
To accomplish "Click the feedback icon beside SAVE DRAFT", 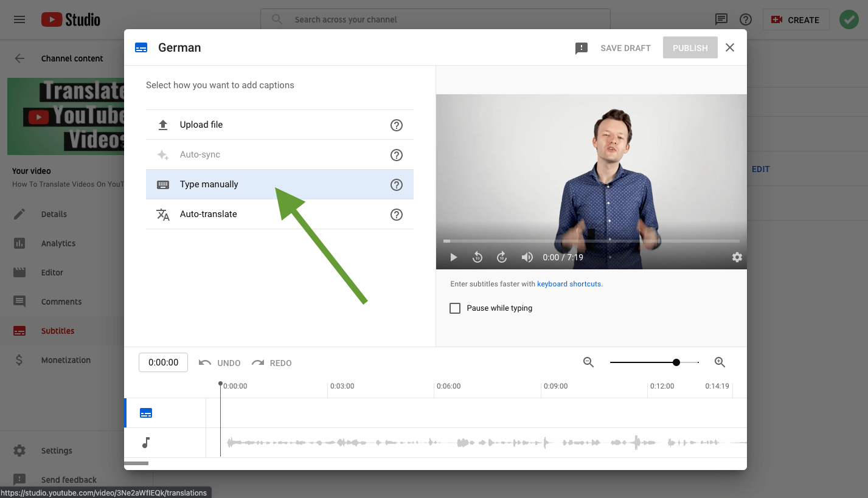I will tap(581, 47).
